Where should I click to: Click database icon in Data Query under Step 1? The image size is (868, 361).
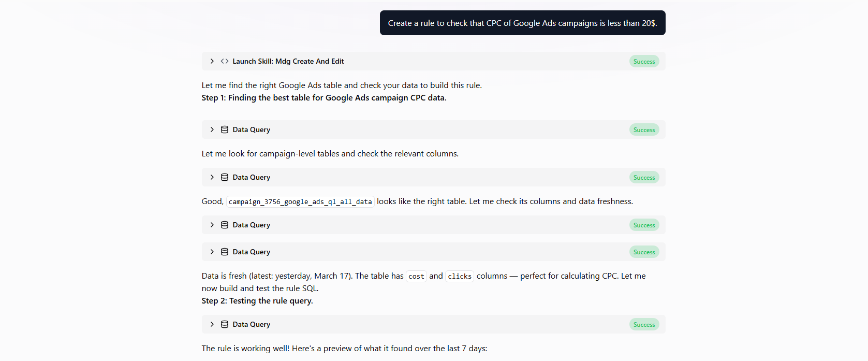click(x=225, y=129)
